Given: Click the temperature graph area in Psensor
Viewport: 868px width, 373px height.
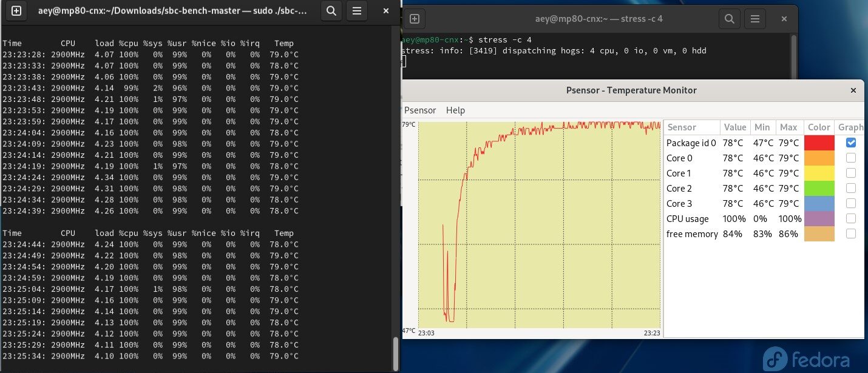Looking at the screenshot, I should tap(539, 224).
